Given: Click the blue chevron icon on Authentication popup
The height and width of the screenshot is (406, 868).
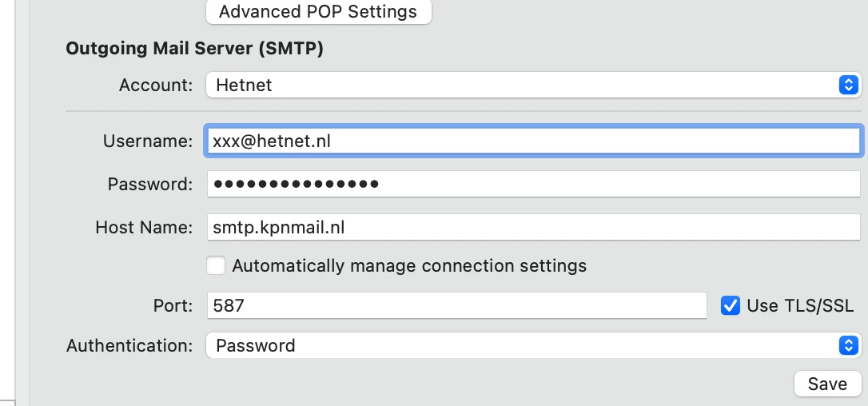Looking at the screenshot, I should pyautogui.click(x=848, y=345).
